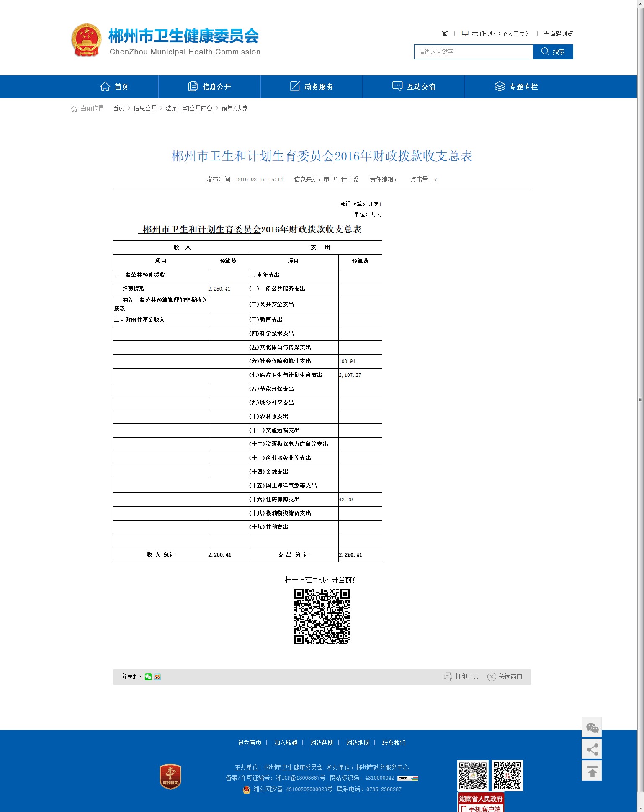Click the 党政机关 badge icon in footer
Screen dimensions: 644x812
(170, 776)
